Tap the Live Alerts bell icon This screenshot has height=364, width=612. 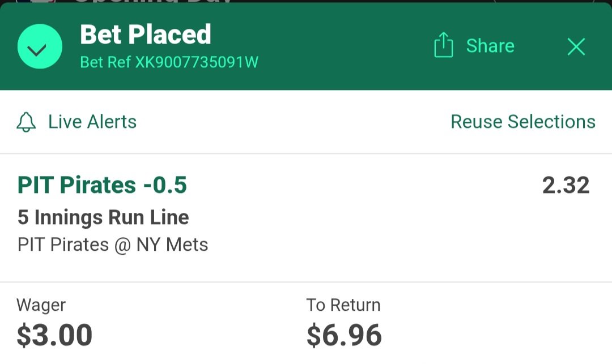(26, 122)
